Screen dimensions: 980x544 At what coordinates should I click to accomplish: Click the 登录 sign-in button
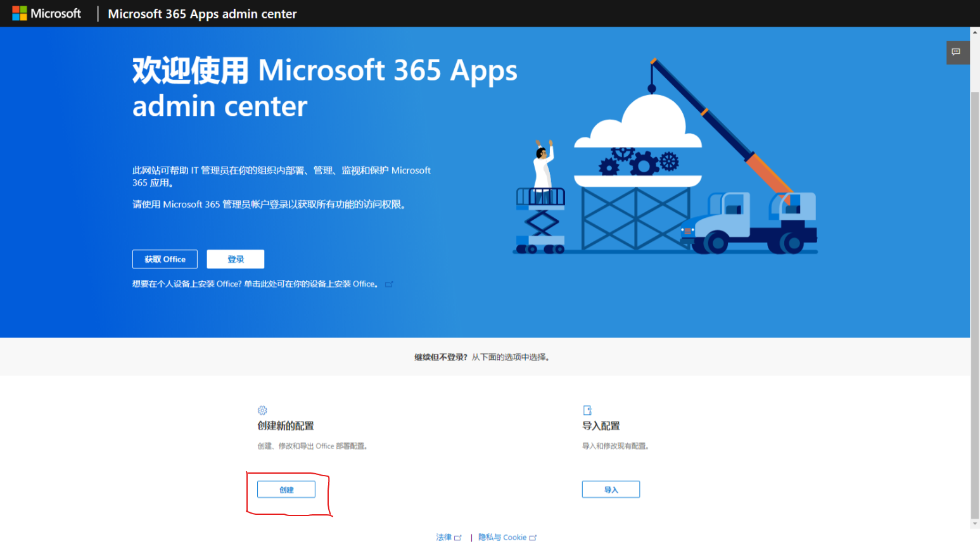tap(236, 259)
